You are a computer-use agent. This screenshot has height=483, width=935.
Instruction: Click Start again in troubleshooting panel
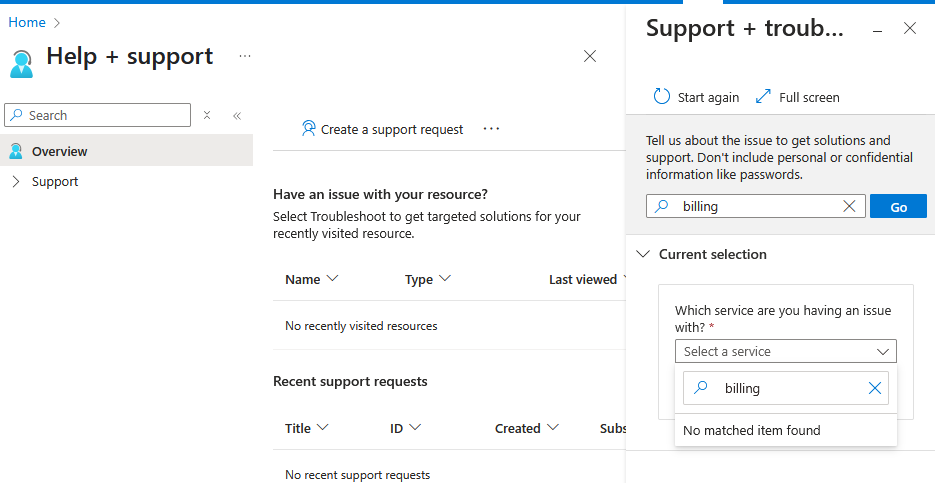(696, 97)
